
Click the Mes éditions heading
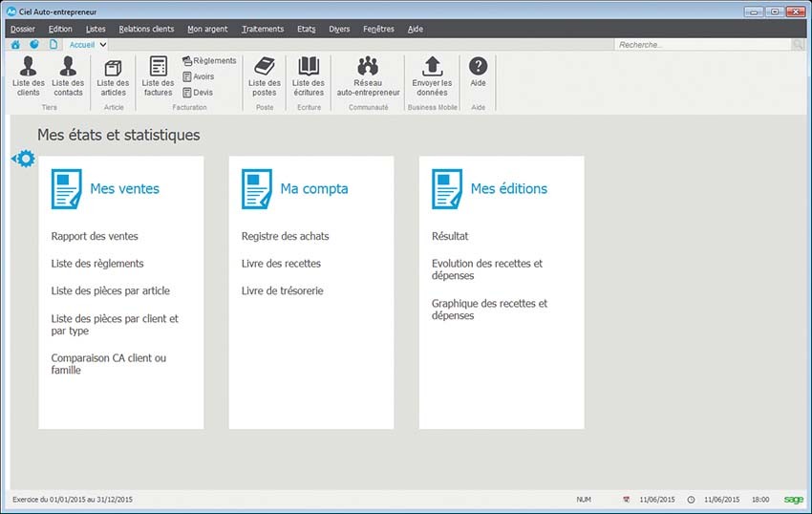[x=509, y=188]
